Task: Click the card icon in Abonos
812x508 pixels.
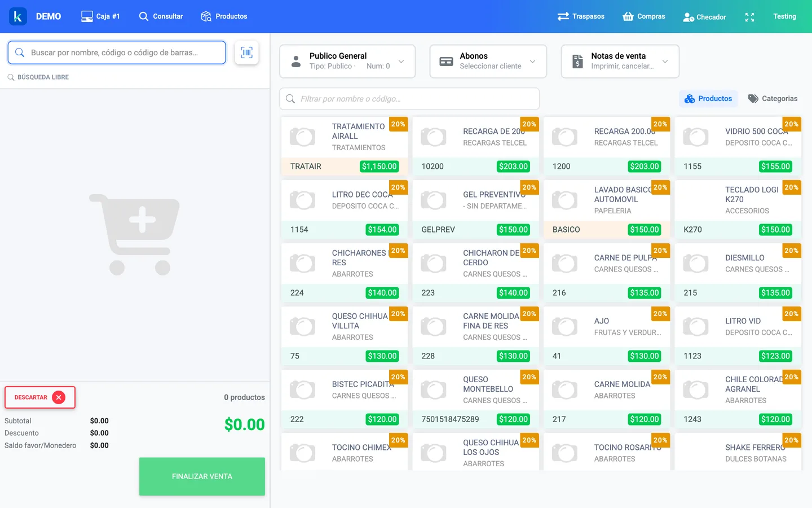Action: click(446, 62)
